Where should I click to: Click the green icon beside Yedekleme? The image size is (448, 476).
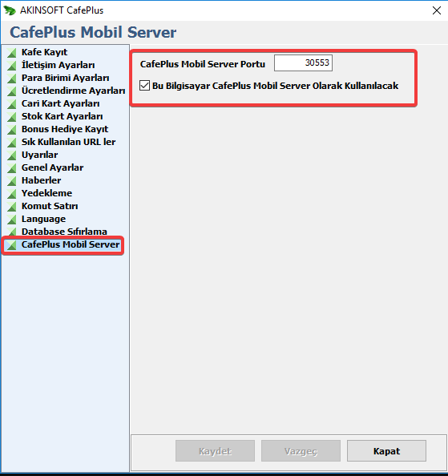coord(12,193)
